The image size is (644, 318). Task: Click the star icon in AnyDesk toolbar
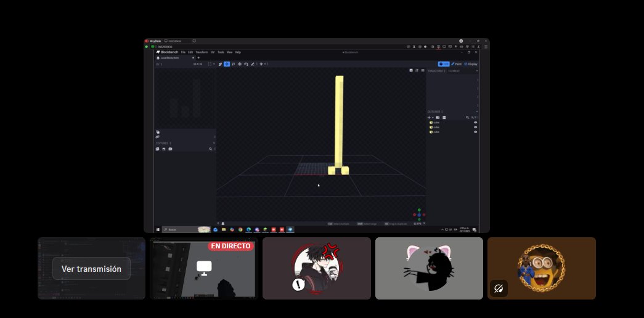point(425,47)
